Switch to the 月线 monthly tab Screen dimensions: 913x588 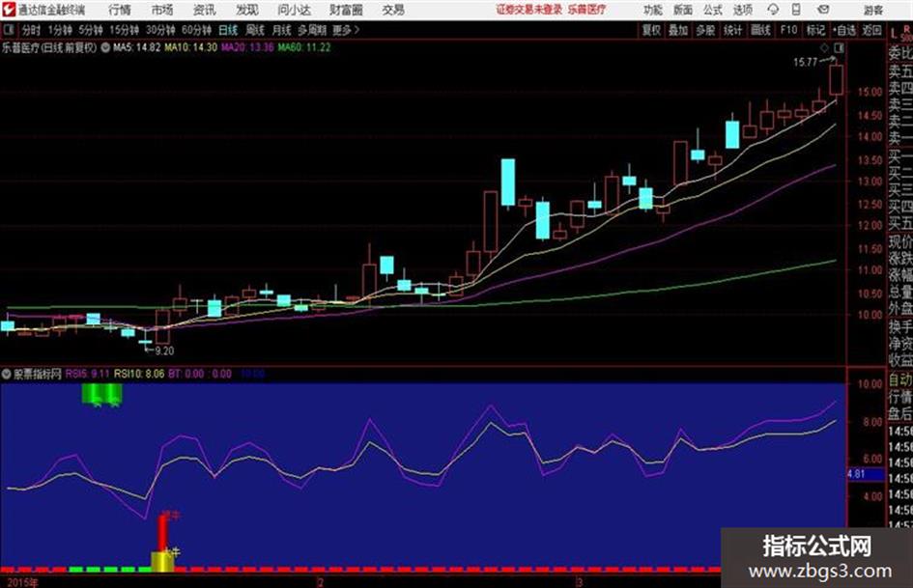(x=282, y=30)
